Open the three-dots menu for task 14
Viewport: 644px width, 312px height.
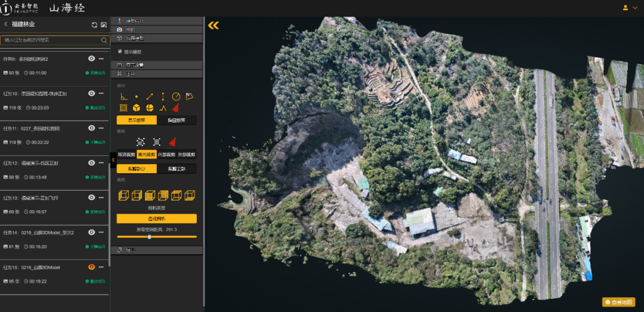[x=101, y=232]
